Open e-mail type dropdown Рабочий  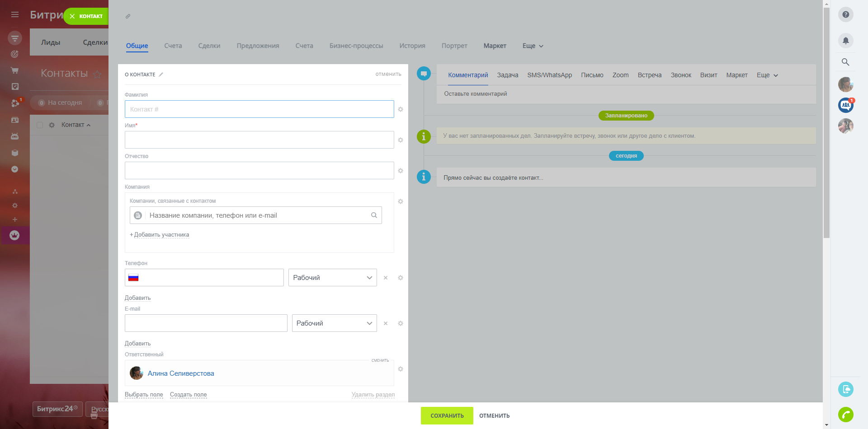pos(335,323)
